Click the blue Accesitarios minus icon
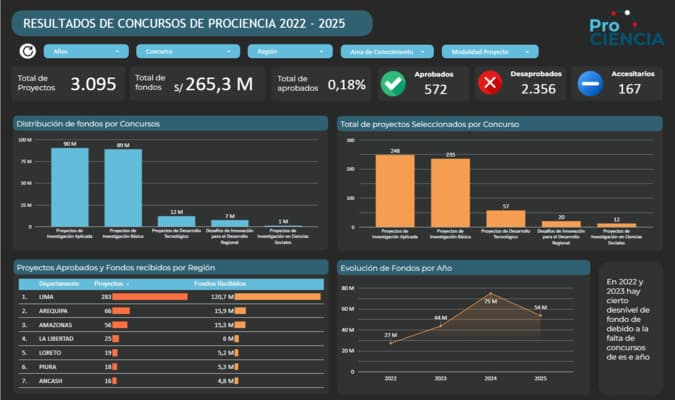The image size is (675, 400). tap(590, 84)
